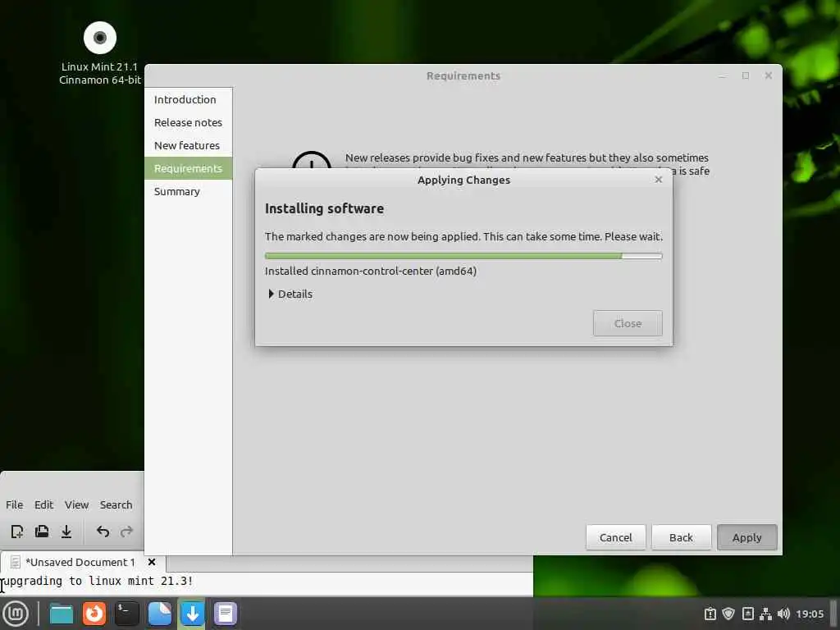Open the Linux Mint start menu
The width and height of the screenshot is (840, 630).
pyautogui.click(x=16, y=614)
